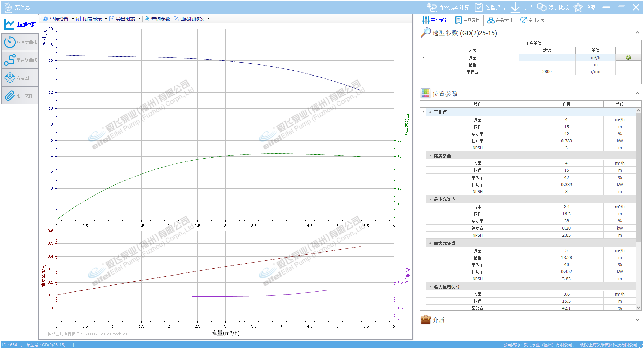Open the 附件文件 attachments view

(x=20, y=96)
